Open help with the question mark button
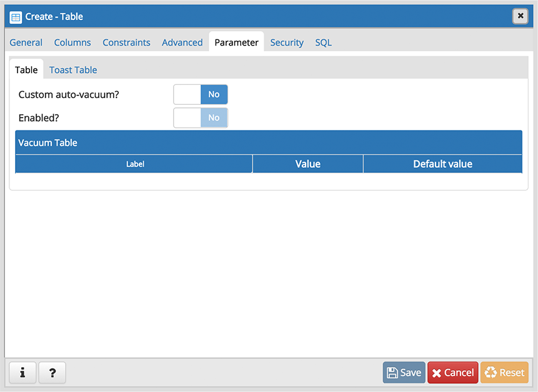Viewport: 538px width, 392px height. point(52,373)
